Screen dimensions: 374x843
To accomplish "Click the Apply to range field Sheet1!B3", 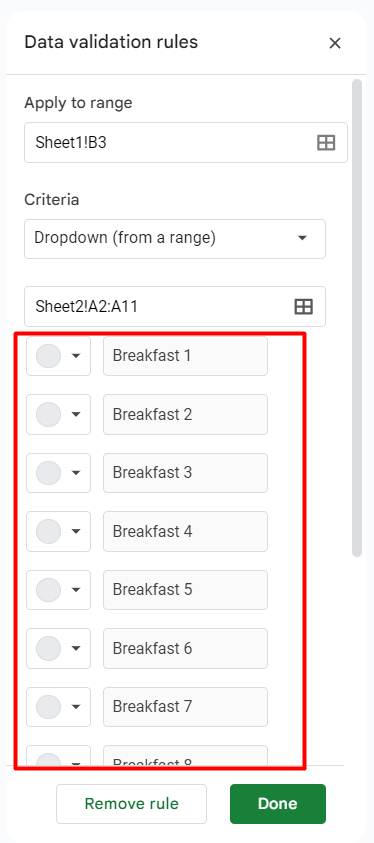I will click(186, 142).
